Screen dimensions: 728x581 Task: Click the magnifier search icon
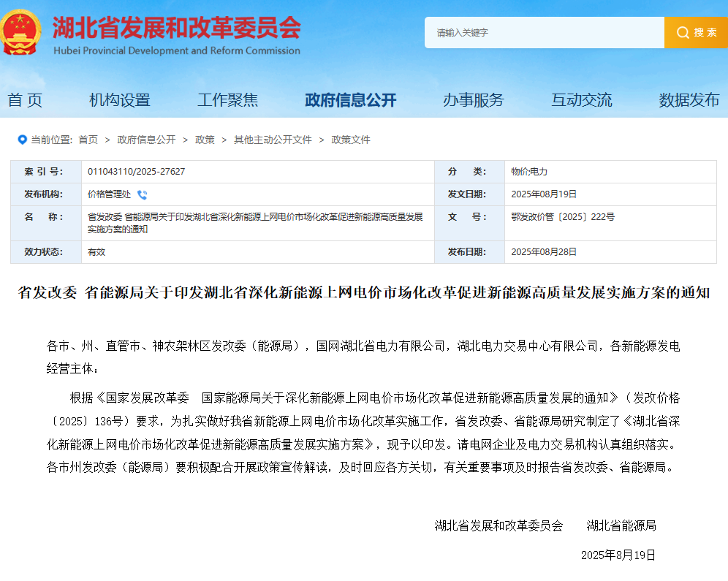[x=683, y=33]
